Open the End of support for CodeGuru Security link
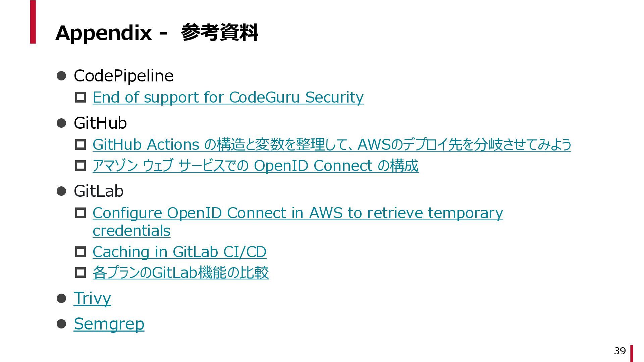The image size is (644, 362). [228, 98]
